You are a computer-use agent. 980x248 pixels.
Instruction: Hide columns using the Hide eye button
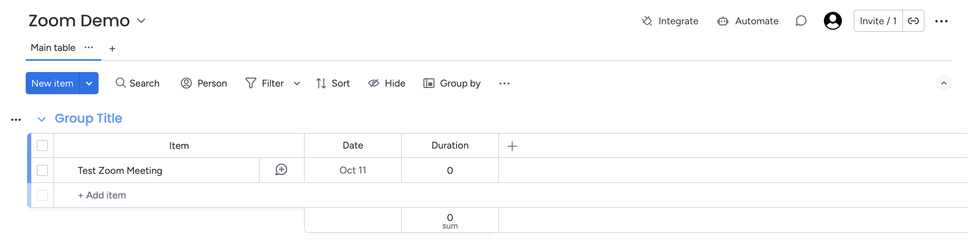(x=387, y=83)
